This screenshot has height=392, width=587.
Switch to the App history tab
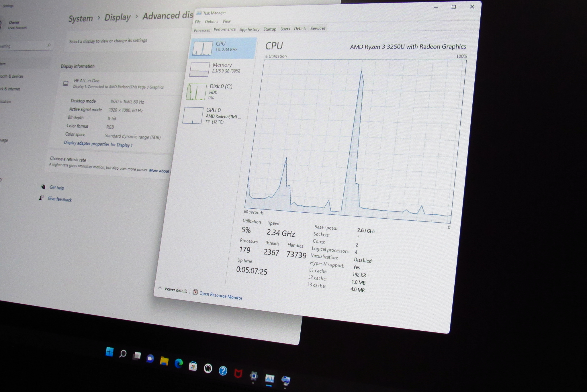coord(249,30)
